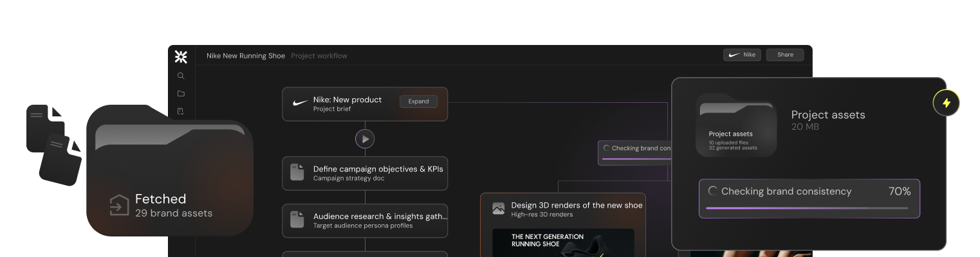Screen dimensions: 980x257
Task: Run workflow with the play button
Action: 365,139
